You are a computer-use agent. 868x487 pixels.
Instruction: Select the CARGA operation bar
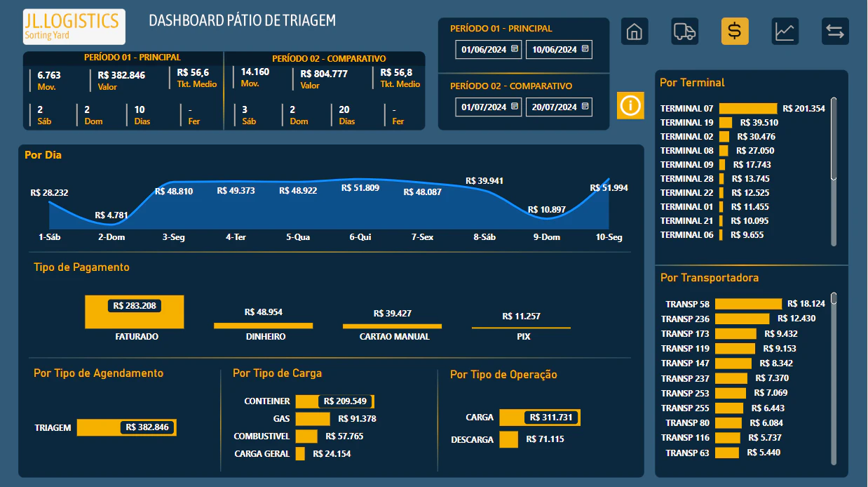coord(540,418)
